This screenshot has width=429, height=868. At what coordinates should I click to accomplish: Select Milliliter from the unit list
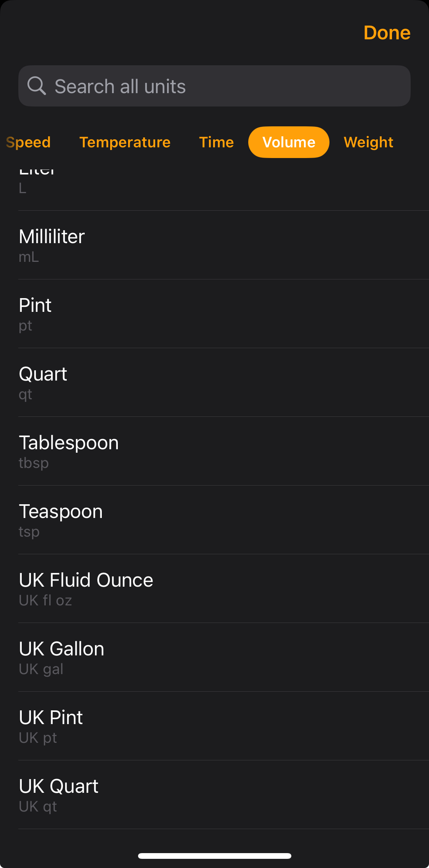pos(214,245)
